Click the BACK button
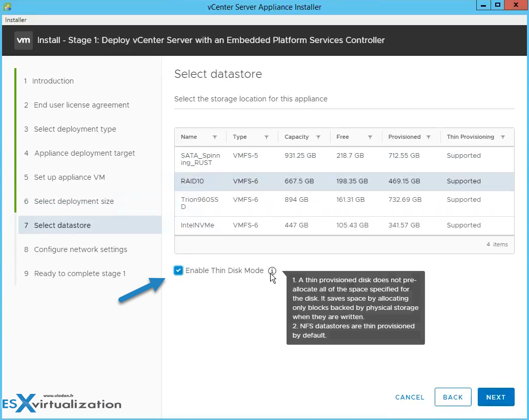 (x=453, y=397)
